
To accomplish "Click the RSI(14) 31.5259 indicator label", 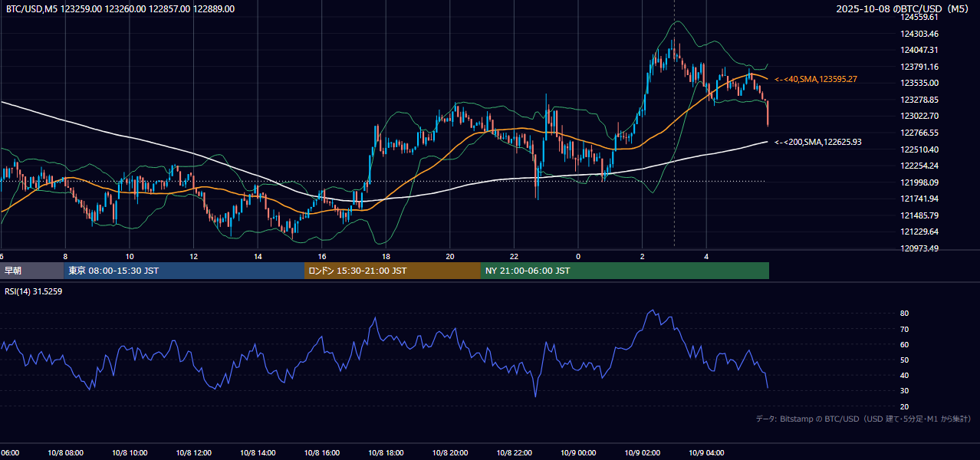I will [34, 291].
